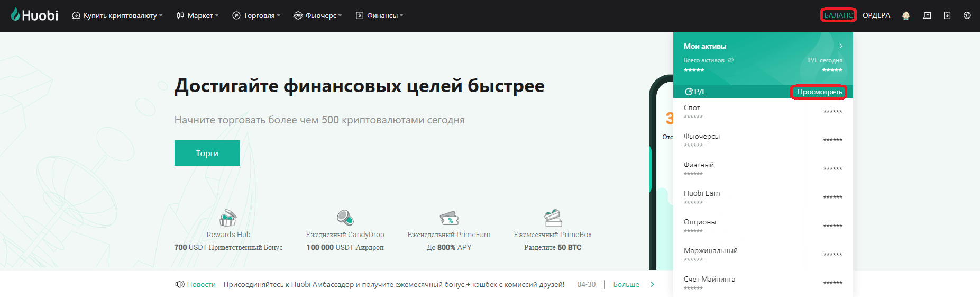The width and height of the screenshot is (980, 297).
Task: Click the Больше news link
Action: (x=626, y=284)
